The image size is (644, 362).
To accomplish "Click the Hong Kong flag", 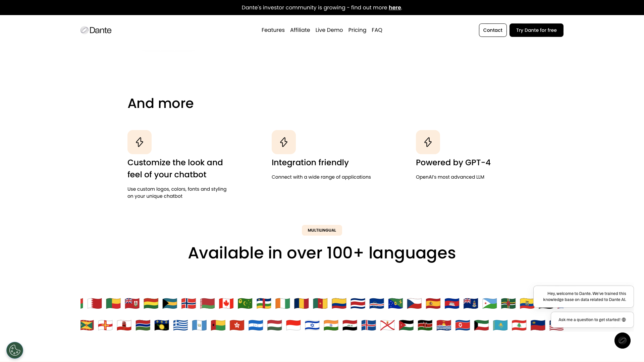I will (237, 325).
